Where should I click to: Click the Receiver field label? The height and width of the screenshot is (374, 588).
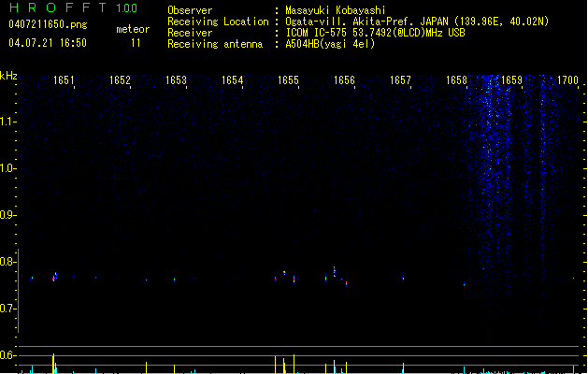click(190, 33)
